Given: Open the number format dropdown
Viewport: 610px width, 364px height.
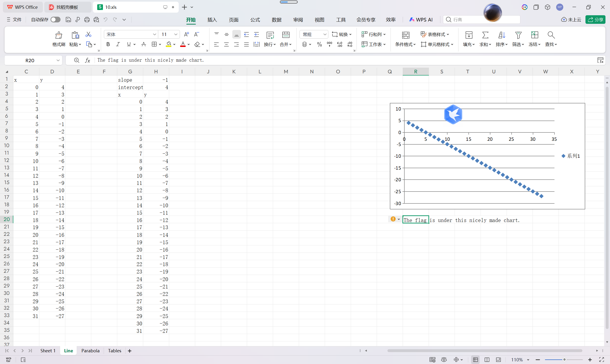Looking at the screenshot, I should (x=325, y=34).
